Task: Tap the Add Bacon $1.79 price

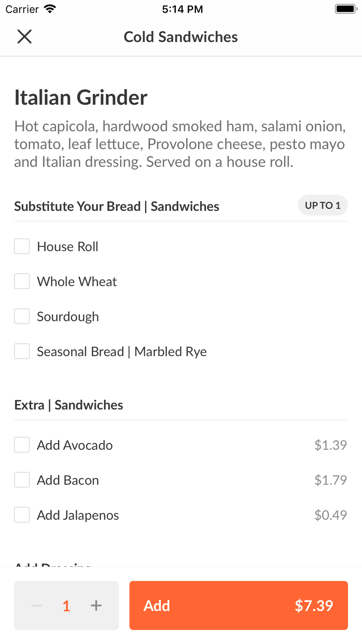Action: [330, 480]
